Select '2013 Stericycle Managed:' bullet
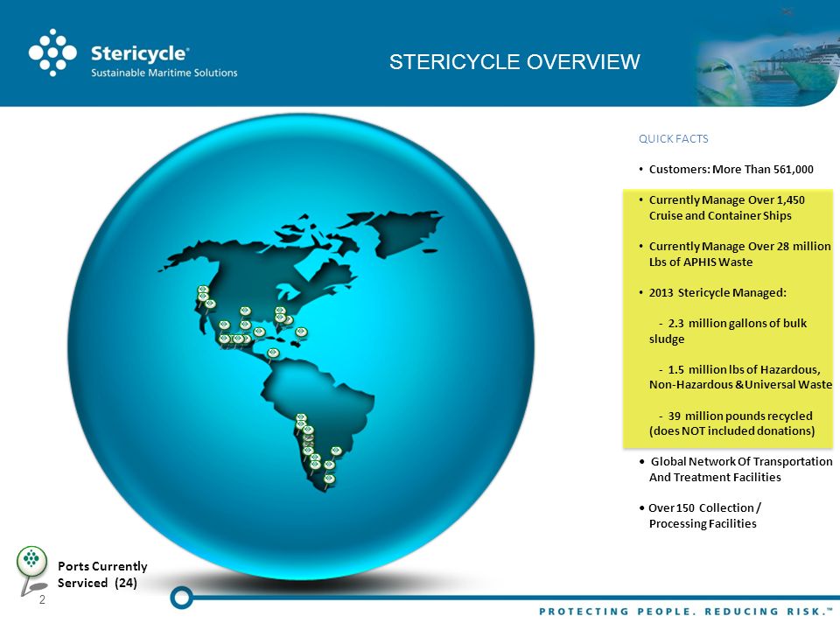The image size is (840, 630). (717, 293)
